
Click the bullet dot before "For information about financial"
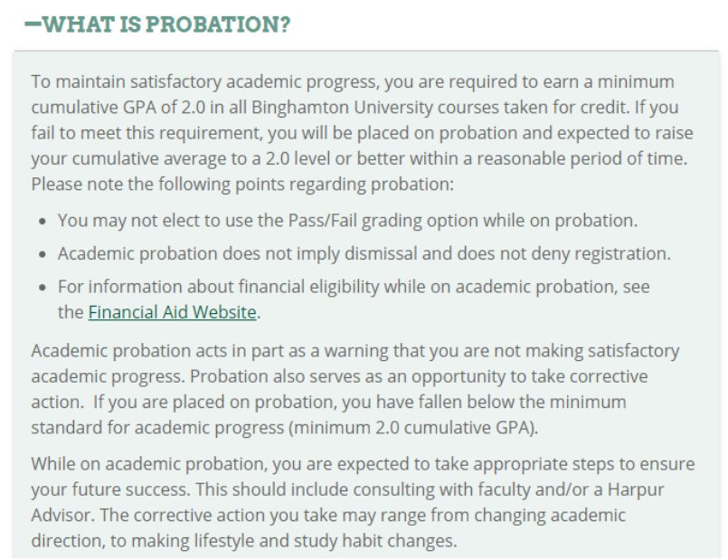click(44, 288)
